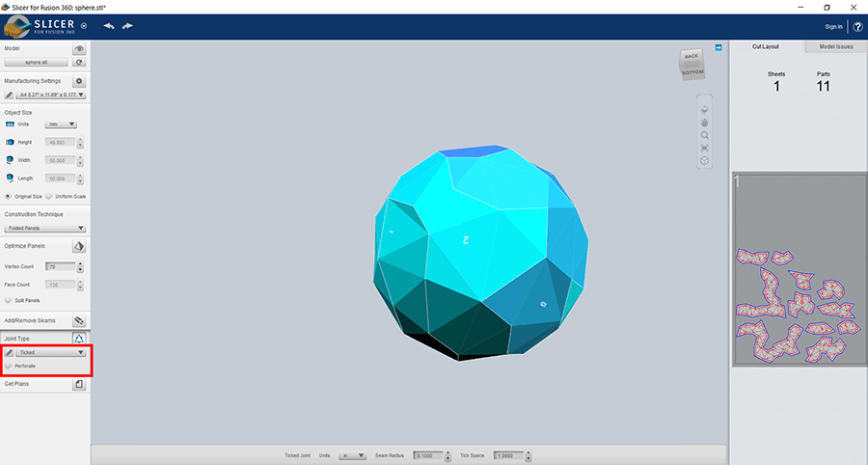Image resolution: width=868 pixels, height=465 pixels.
Task: Open the Units mm dropdown
Action: tap(61, 124)
